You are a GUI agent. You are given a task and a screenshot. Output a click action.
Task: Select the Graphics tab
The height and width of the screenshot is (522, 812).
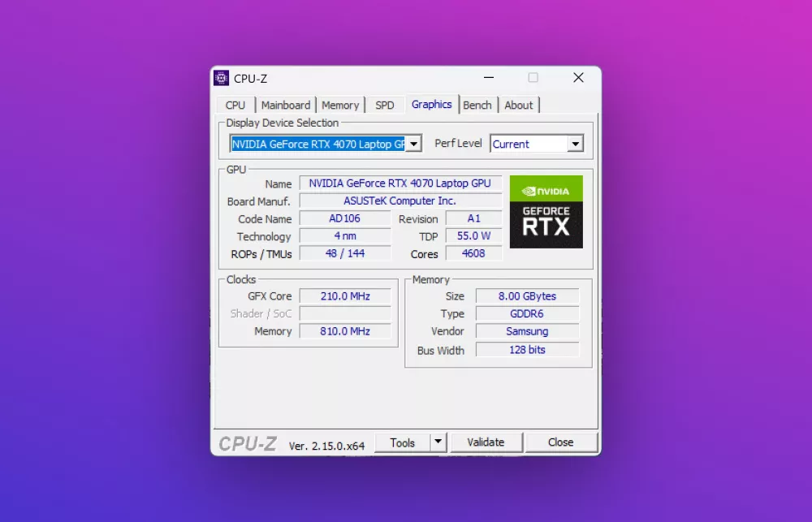tap(431, 104)
